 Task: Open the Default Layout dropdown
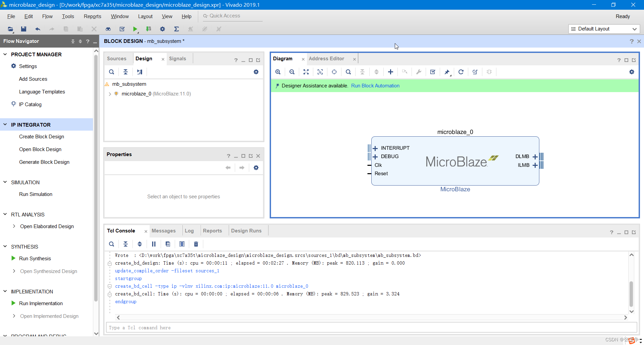(x=604, y=29)
